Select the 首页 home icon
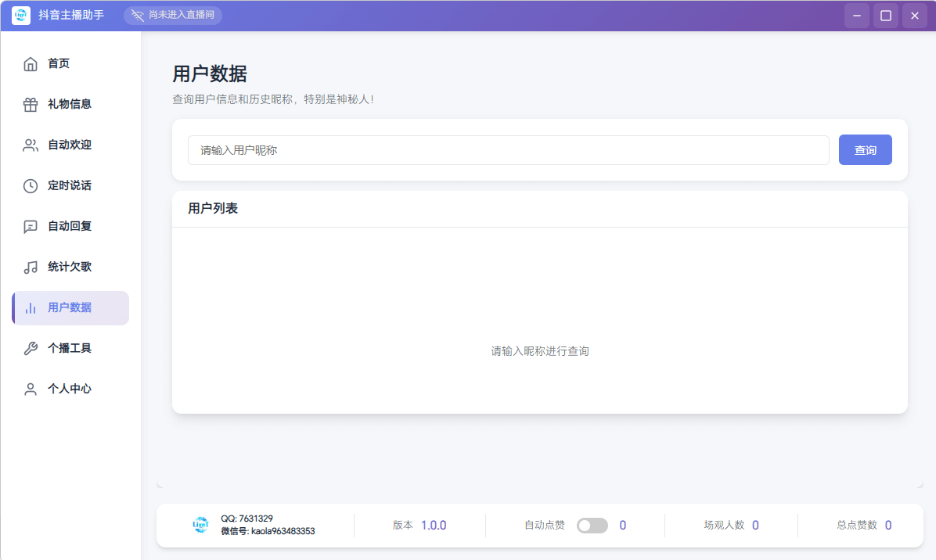Viewport: 936px width, 560px height. tap(30, 63)
